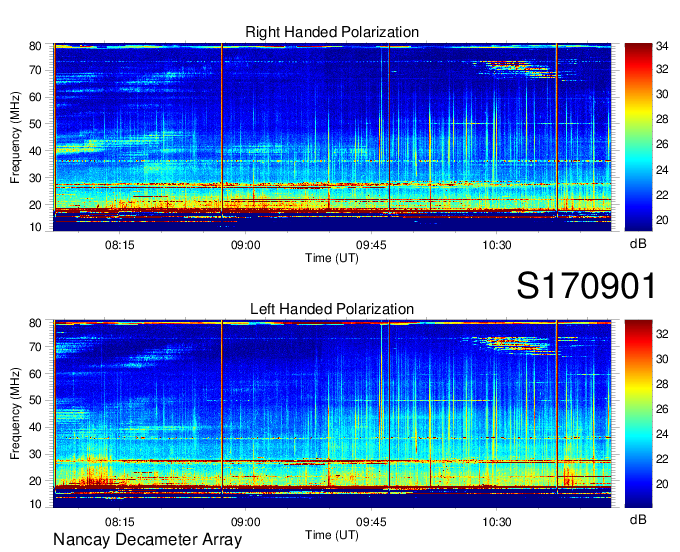Click the Right Handed plot colorbar
The width and height of the screenshot is (680, 552).
[638, 137]
